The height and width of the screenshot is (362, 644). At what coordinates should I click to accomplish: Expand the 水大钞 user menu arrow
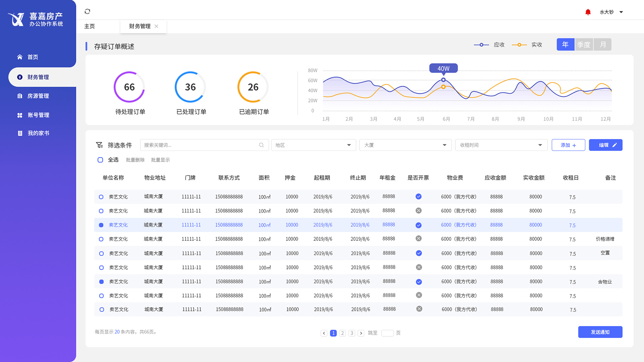click(x=621, y=12)
